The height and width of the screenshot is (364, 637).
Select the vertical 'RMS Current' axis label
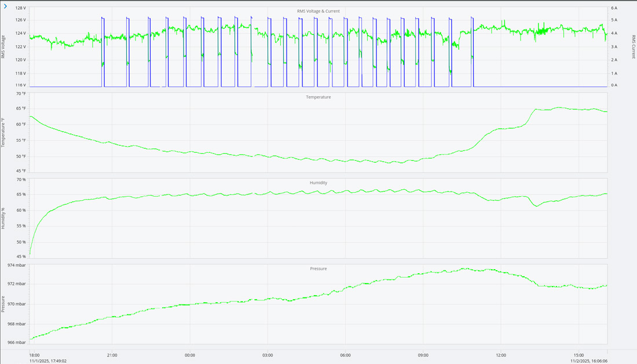[634, 47]
